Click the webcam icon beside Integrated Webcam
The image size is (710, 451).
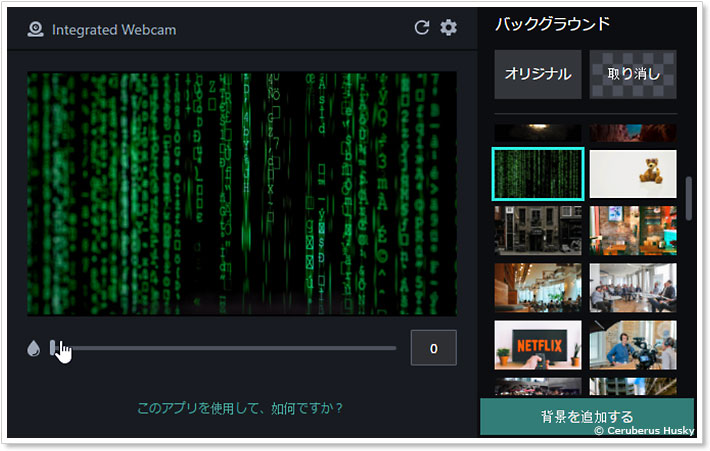tap(35, 30)
